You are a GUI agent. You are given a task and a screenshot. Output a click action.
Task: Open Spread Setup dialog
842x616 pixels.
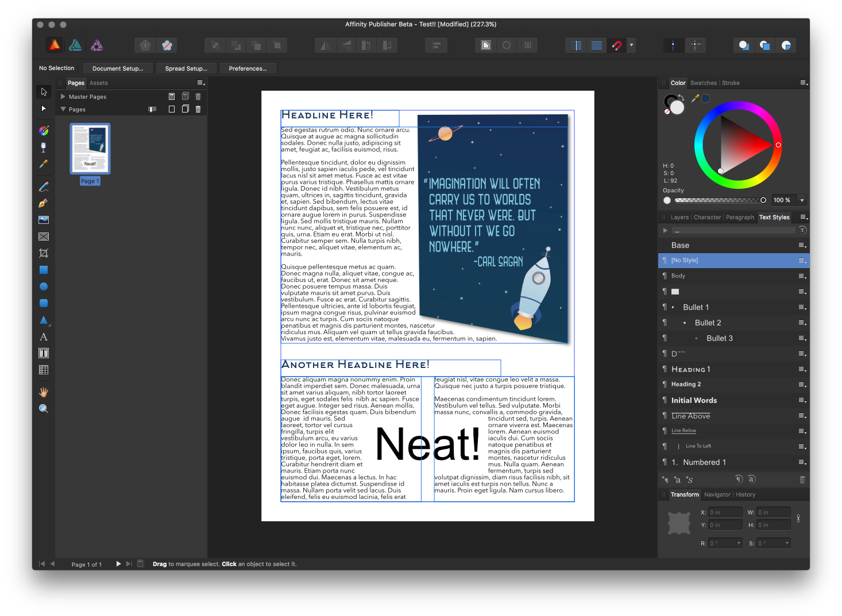click(186, 68)
